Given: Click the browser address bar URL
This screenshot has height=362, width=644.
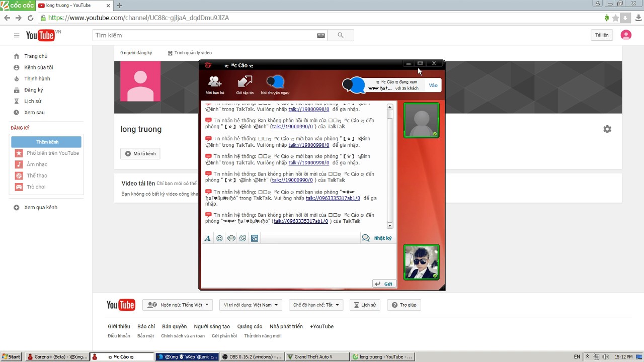Looking at the screenshot, I should point(138,18).
